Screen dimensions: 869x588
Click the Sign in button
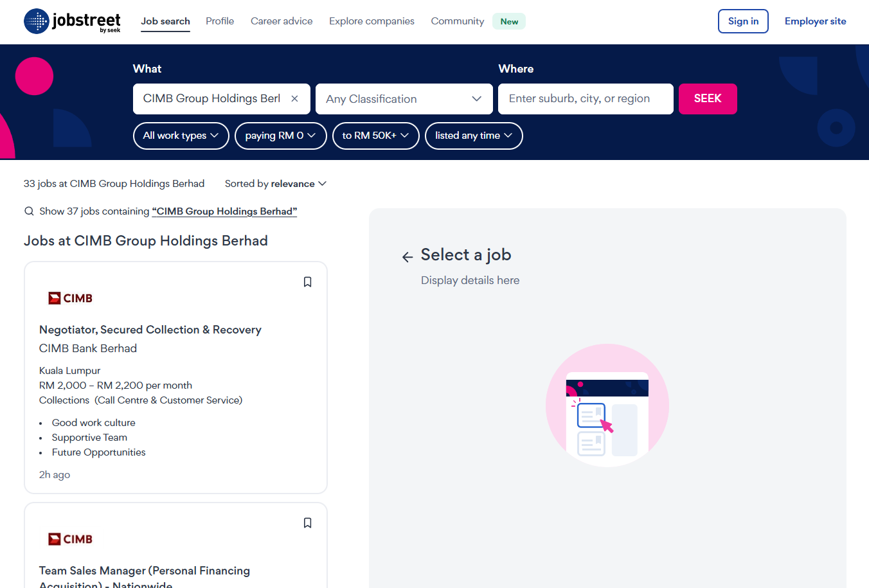pyautogui.click(x=743, y=21)
